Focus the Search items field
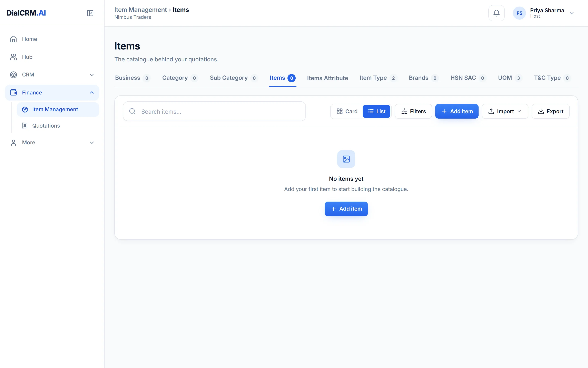This screenshot has height=368, width=588. pyautogui.click(x=214, y=111)
